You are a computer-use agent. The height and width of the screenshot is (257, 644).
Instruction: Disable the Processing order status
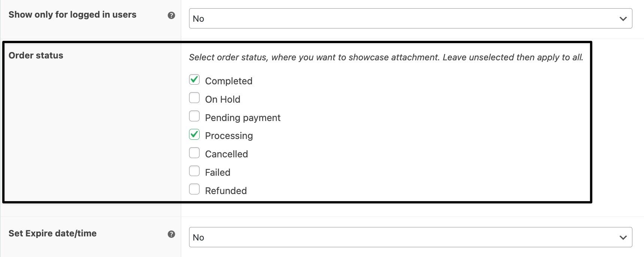pyautogui.click(x=194, y=134)
